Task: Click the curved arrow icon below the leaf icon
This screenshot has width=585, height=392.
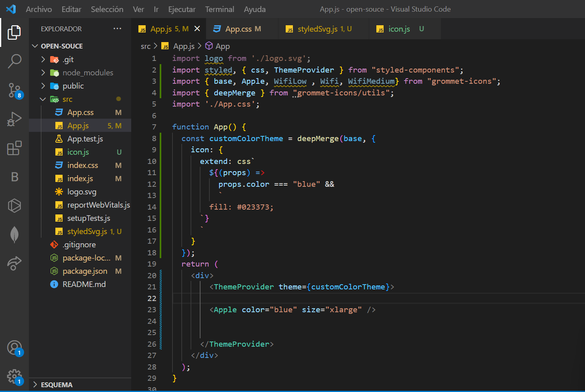Action: point(15,263)
